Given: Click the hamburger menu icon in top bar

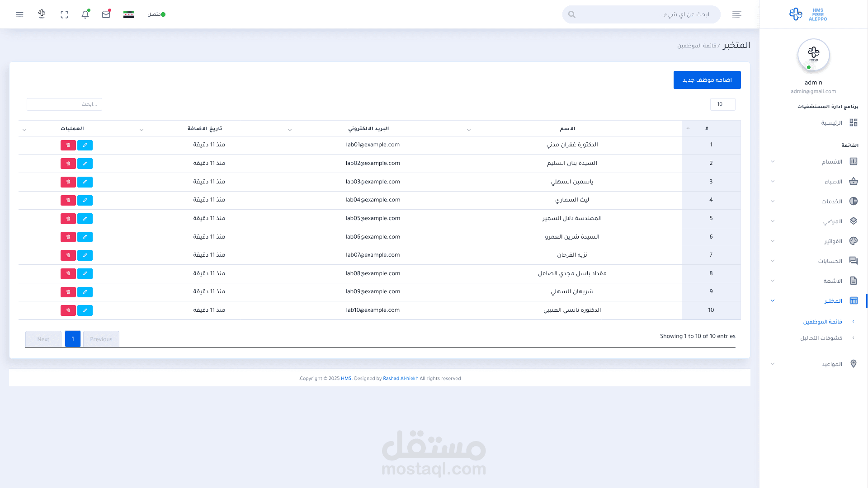Looking at the screenshot, I should [x=19, y=14].
